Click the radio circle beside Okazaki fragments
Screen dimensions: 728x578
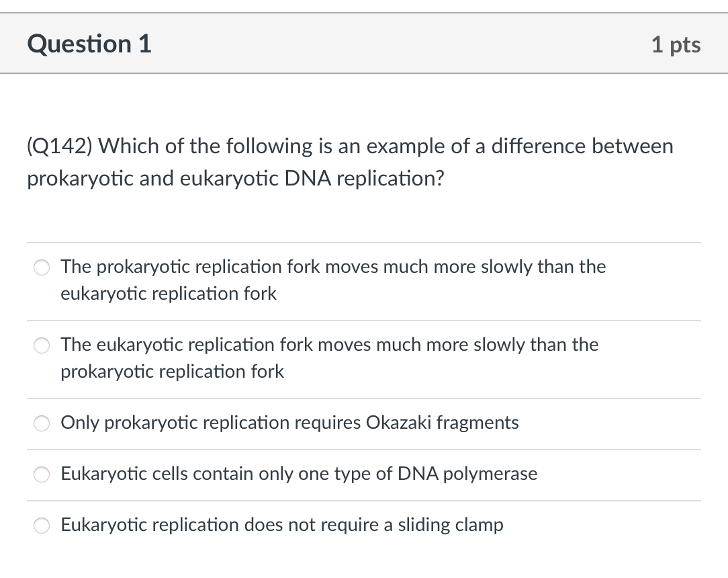[42, 423]
